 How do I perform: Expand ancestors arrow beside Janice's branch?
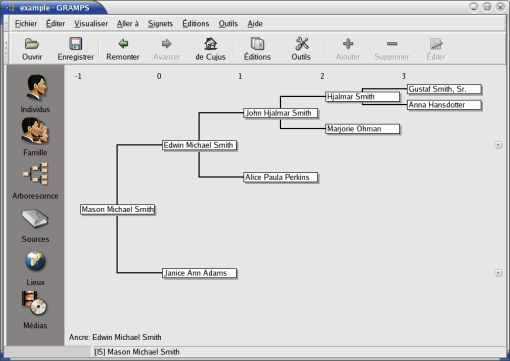(498, 273)
